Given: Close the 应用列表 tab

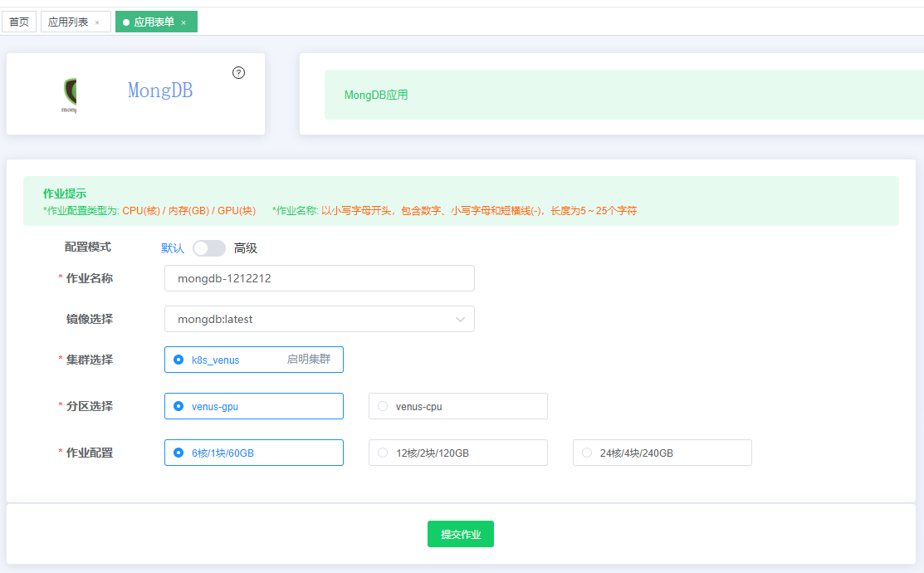Looking at the screenshot, I should pyautogui.click(x=97, y=22).
